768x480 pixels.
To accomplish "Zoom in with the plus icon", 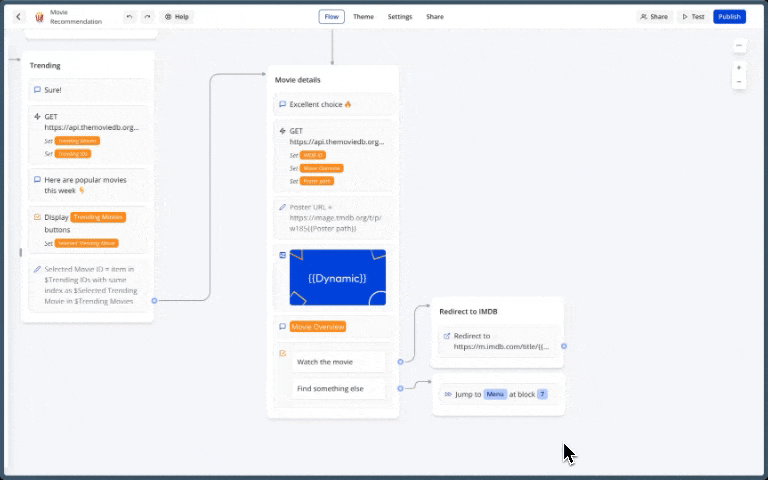I will pyautogui.click(x=739, y=68).
